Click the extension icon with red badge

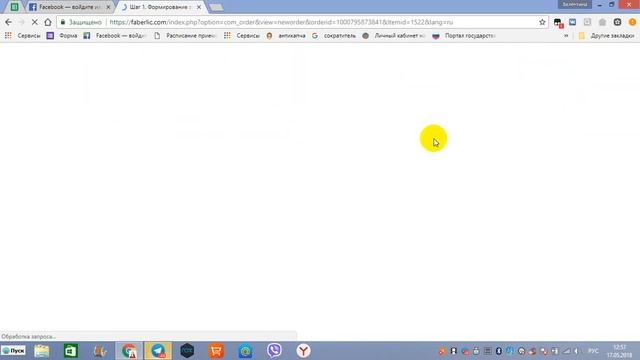(558, 23)
